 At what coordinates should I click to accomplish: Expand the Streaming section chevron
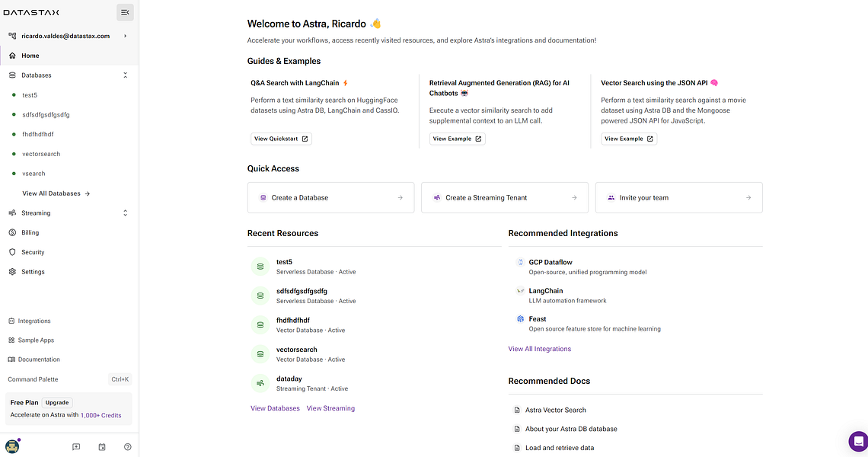[x=125, y=213]
